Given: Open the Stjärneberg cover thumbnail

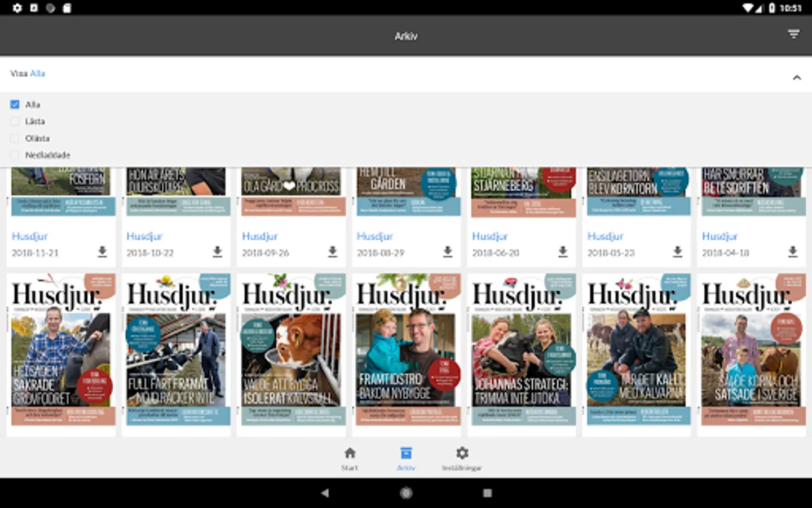Looking at the screenshot, I should pyautogui.click(x=522, y=192).
